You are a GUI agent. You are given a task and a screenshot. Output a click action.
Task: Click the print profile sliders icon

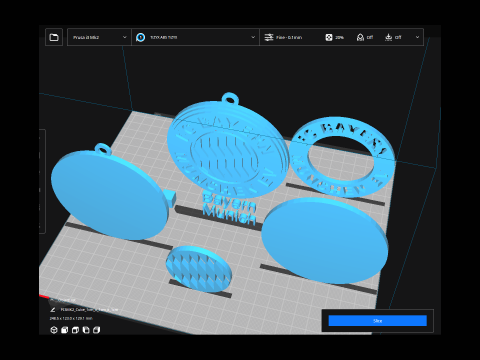[x=269, y=37]
